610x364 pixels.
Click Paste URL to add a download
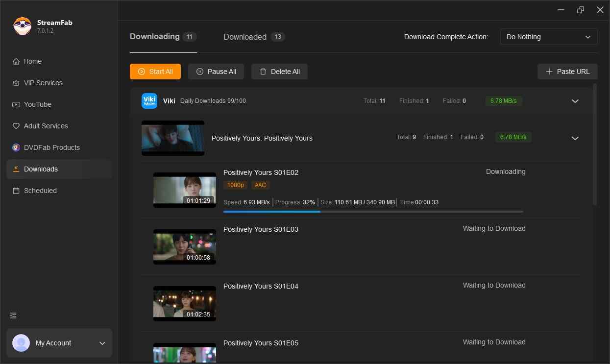(x=567, y=72)
